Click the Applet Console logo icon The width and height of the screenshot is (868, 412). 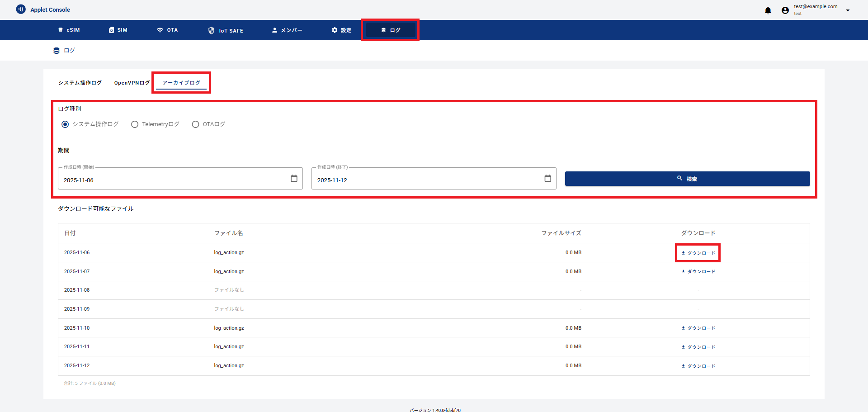[21, 9]
